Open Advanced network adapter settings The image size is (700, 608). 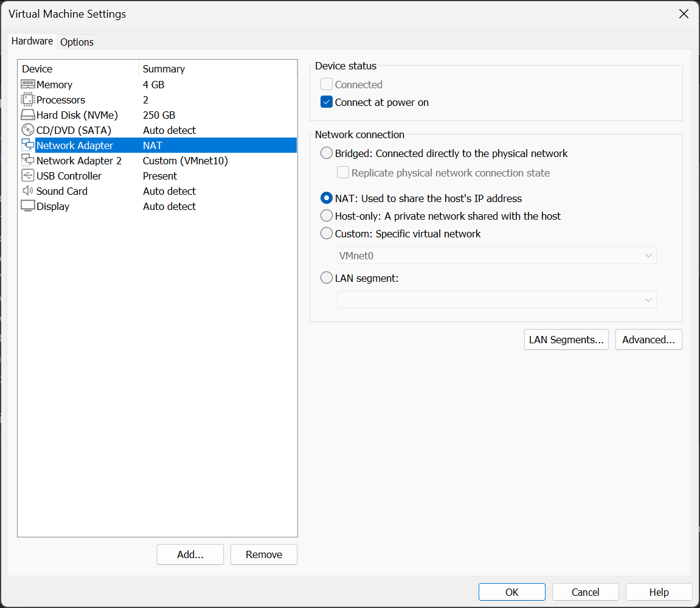pos(648,340)
